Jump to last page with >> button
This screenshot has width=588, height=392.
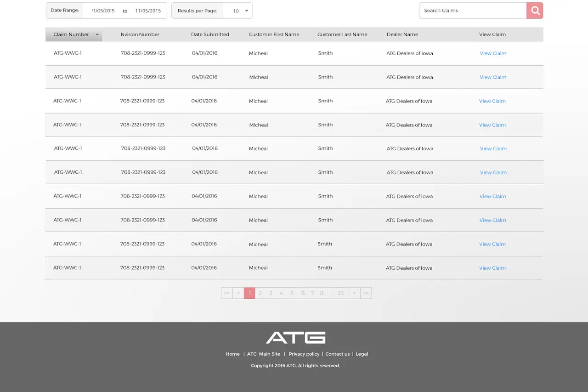[x=366, y=293]
